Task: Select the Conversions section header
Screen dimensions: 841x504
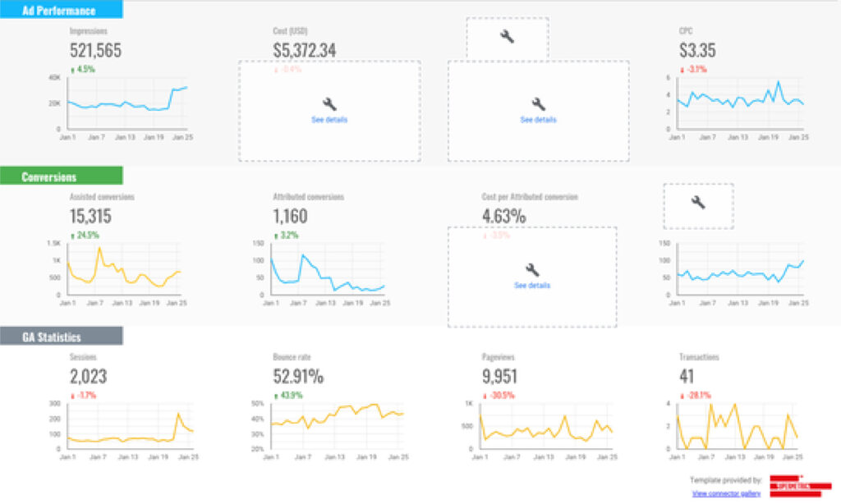Action: click(x=61, y=176)
